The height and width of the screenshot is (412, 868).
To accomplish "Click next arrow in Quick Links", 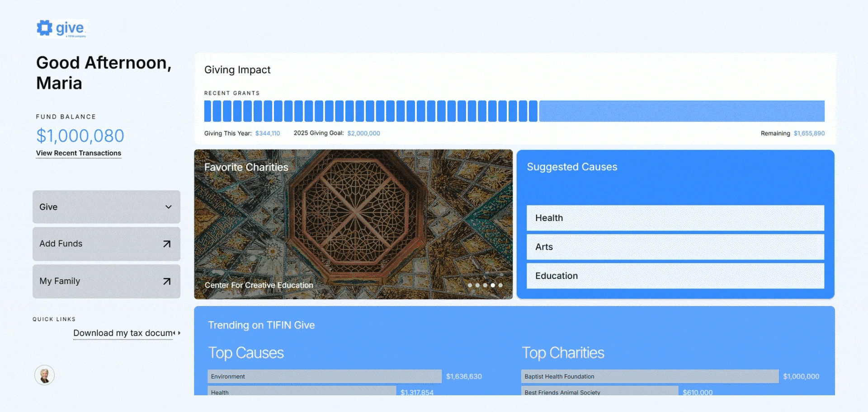I will click(x=179, y=333).
